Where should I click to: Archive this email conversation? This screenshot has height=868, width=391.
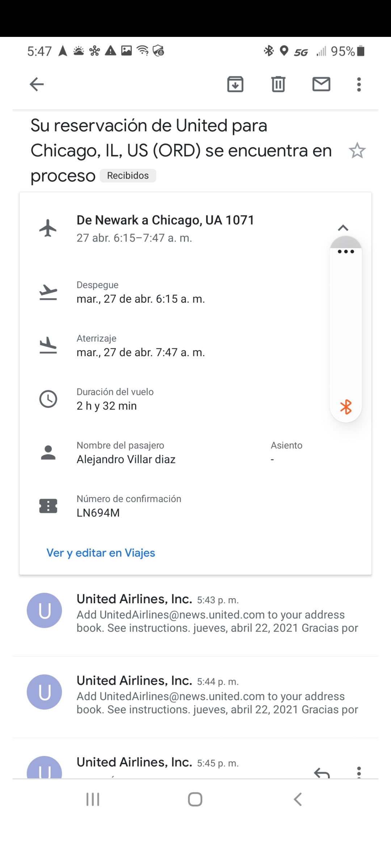coord(235,84)
